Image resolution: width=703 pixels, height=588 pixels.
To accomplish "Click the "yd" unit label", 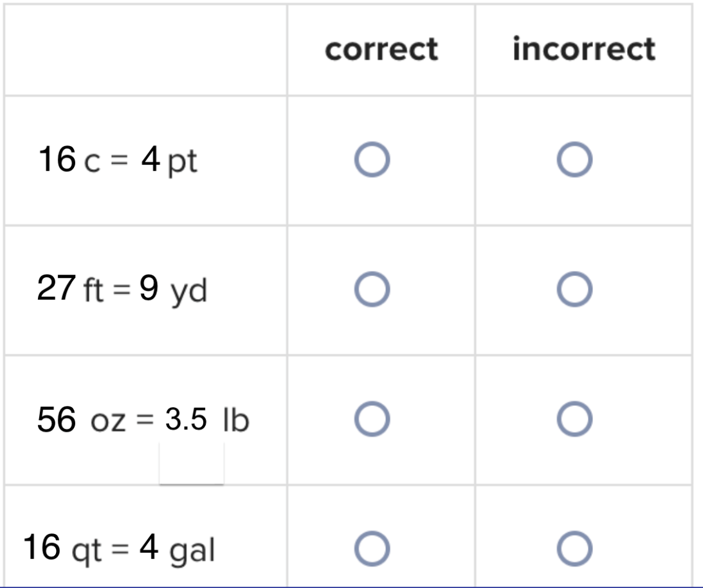I will pyautogui.click(x=188, y=292).
